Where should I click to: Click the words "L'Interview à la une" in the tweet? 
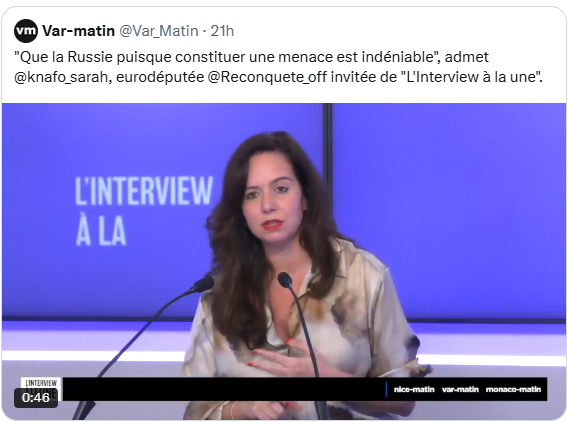[471, 77]
